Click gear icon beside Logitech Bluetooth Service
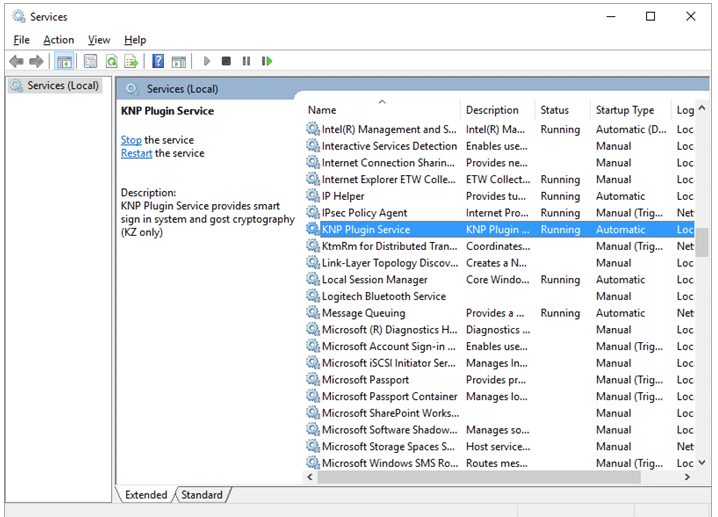 (313, 296)
